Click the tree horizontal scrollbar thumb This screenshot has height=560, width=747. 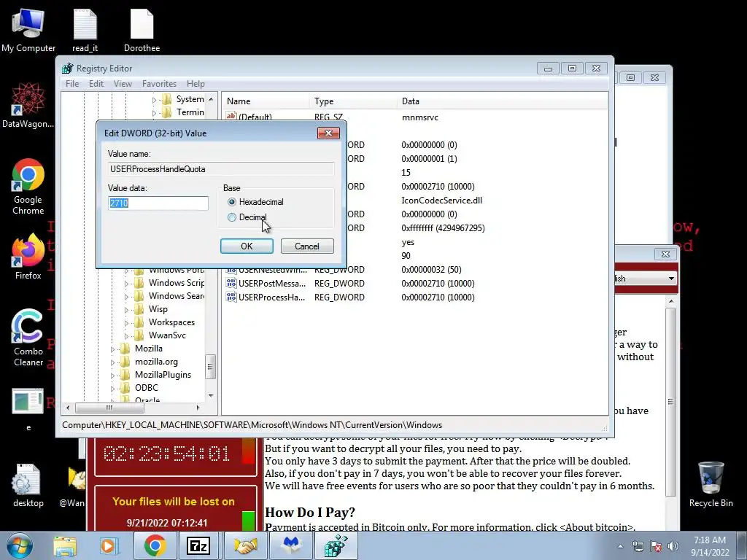coord(109,408)
